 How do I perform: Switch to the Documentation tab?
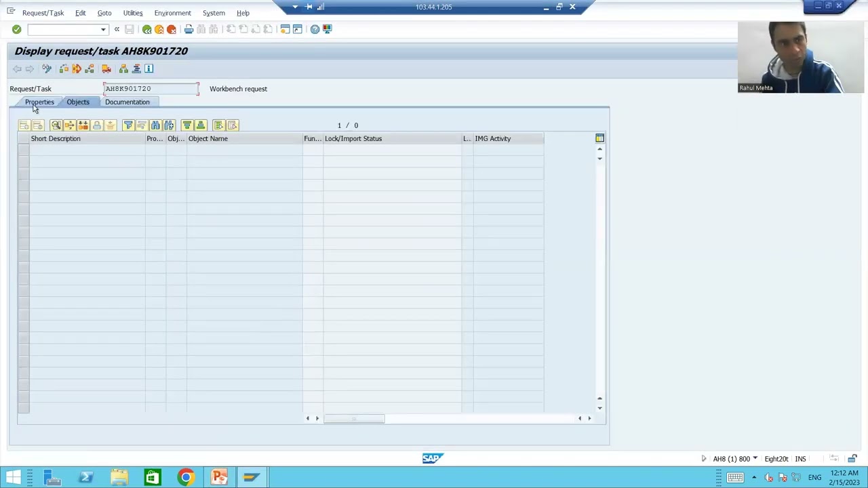tap(127, 102)
